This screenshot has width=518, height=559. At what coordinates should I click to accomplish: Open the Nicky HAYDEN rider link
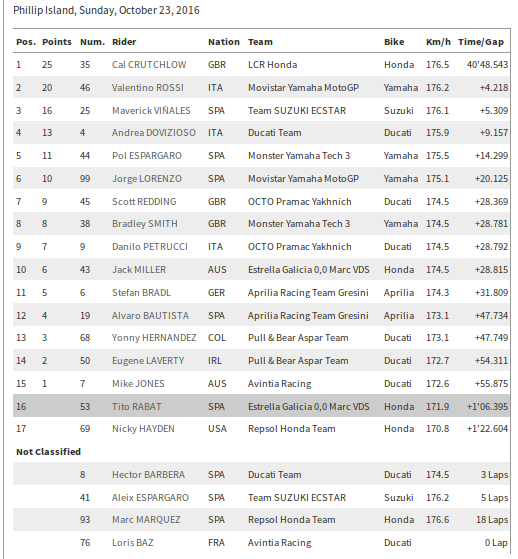[143, 429]
